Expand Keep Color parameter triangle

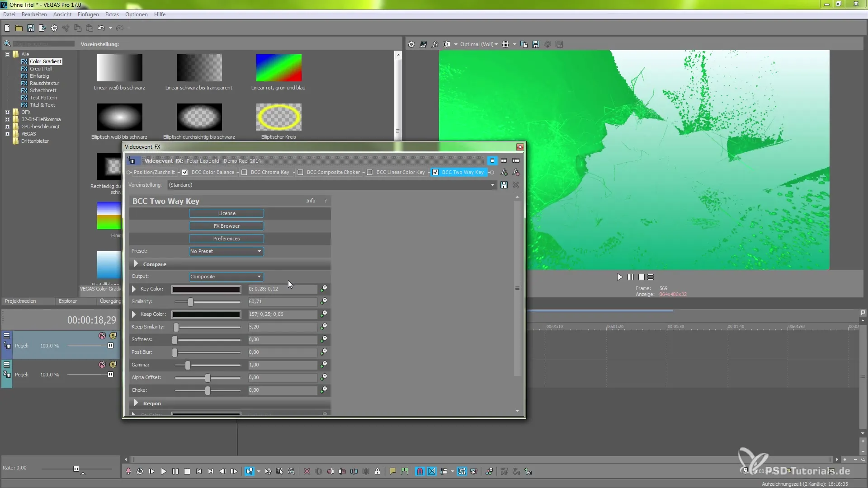pos(134,314)
